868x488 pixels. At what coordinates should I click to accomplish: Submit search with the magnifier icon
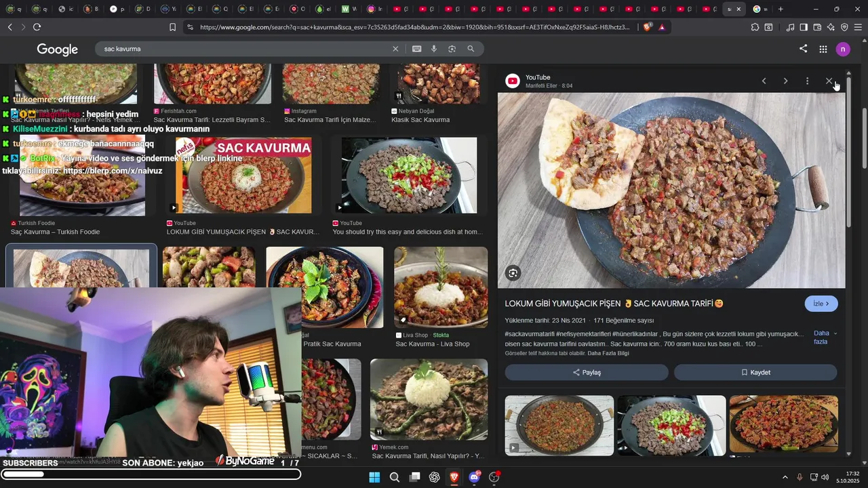[x=471, y=49]
